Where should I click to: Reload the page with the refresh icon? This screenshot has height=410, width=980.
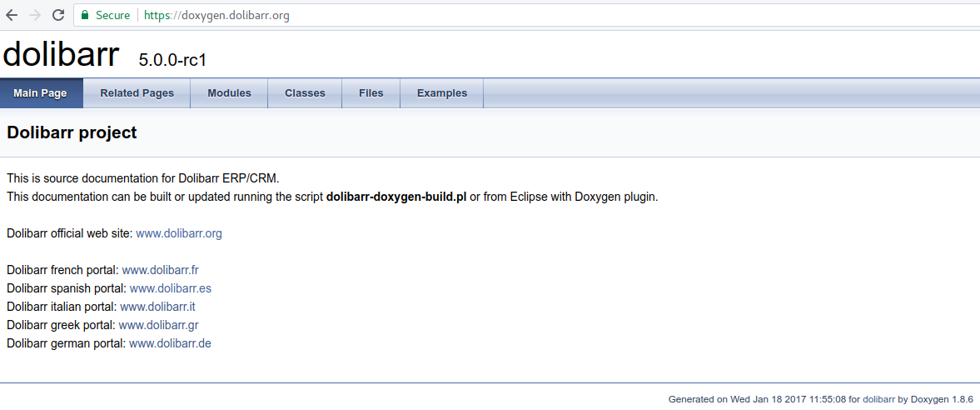tap(58, 16)
